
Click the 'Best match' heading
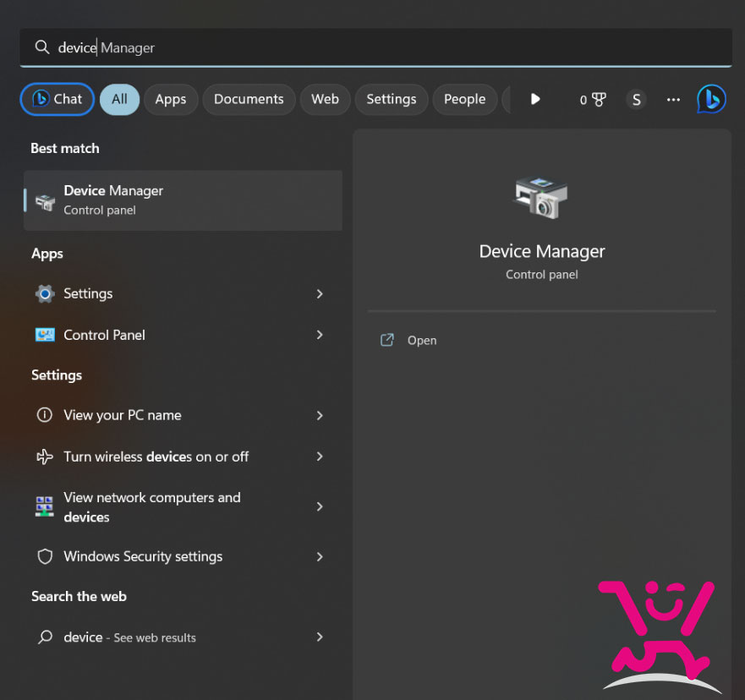tap(65, 148)
